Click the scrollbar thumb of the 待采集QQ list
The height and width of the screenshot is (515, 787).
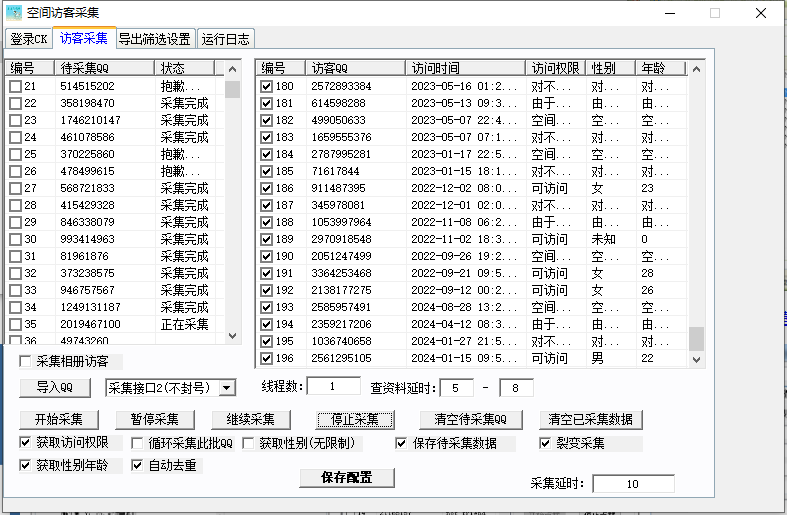(x=232, y=89)
